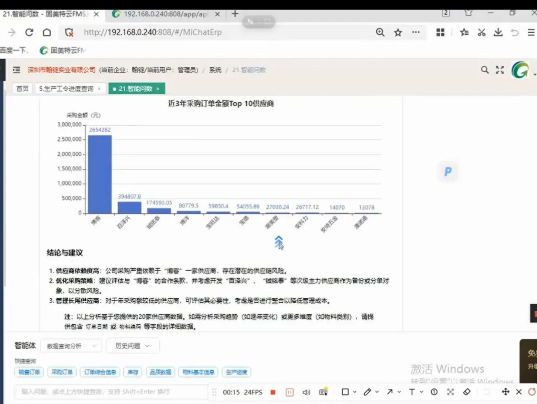Select the eraser tool in recorder toolbar
The width and height of the screenshot is (537, 404).
[466, 392]
